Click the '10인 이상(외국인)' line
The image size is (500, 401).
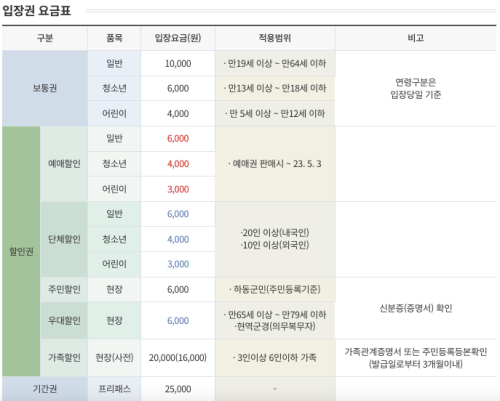coord(275,245)
